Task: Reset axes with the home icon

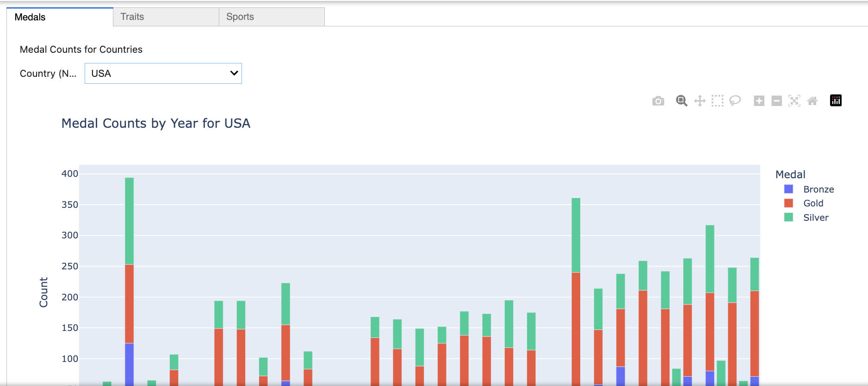Action: [812, 101]
